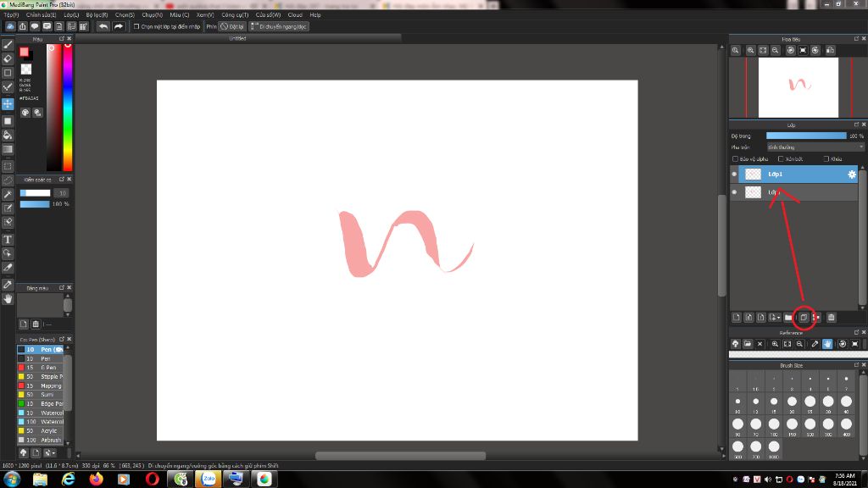Click the transparent color swatch
Image resolution: width=868 pixels, height=488 pixels.
(x=26, y=69)
